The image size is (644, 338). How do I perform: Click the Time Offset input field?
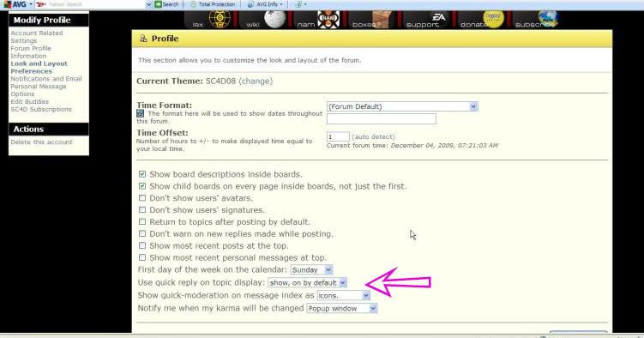click(x=338, y=136)
